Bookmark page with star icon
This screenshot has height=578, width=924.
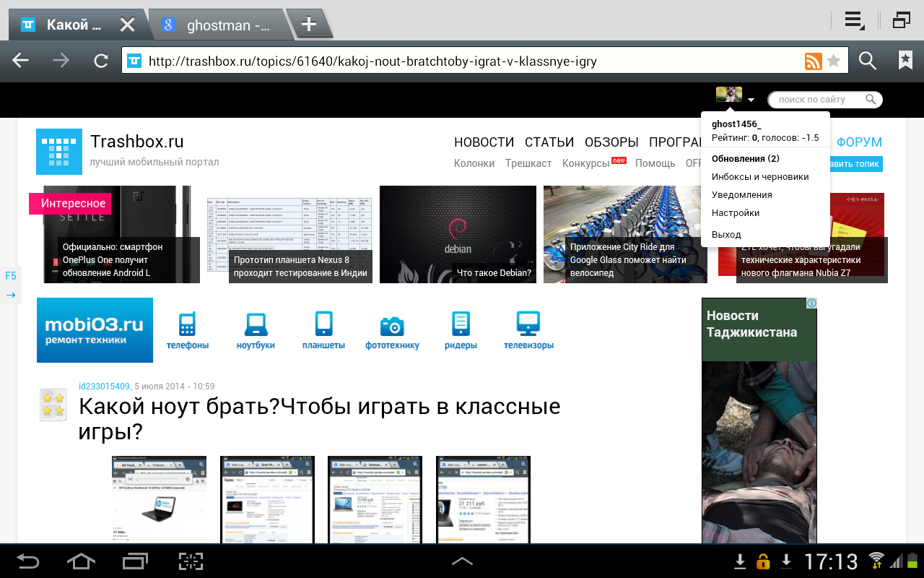click(x=834, y=61)
